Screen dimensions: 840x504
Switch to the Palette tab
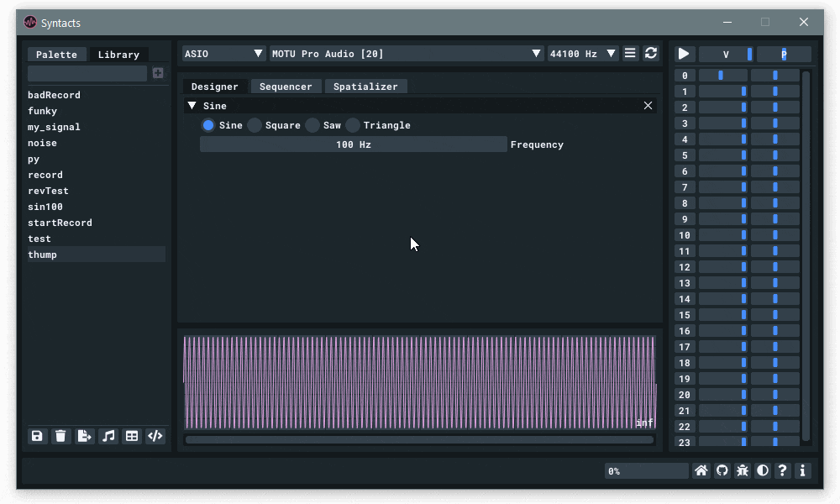tap(56, 54)
